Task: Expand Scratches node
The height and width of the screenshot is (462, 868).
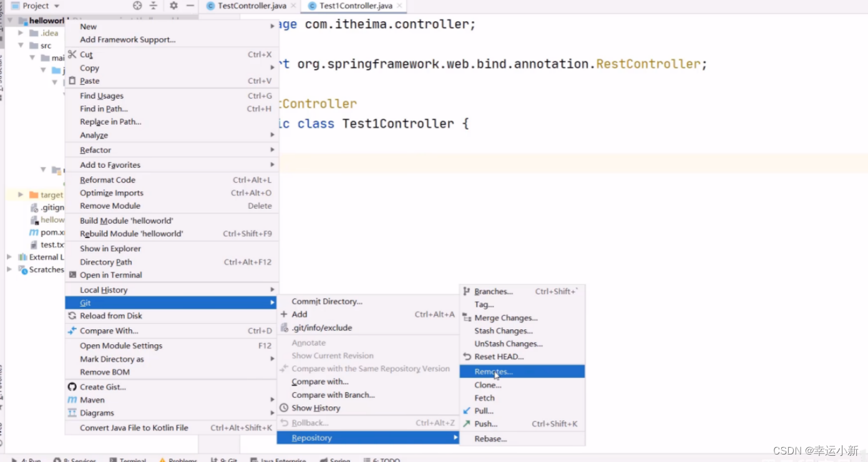Action: click(9, 269)
